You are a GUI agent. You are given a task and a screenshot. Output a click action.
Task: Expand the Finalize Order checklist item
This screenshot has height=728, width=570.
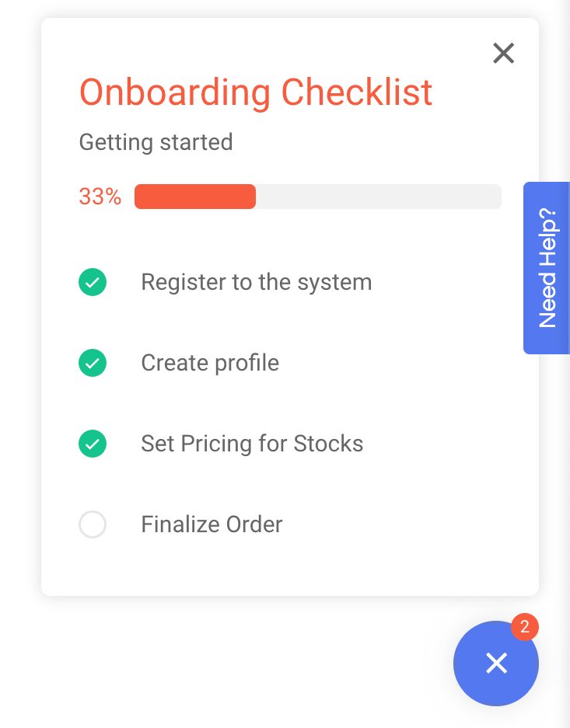coord(212,524)
